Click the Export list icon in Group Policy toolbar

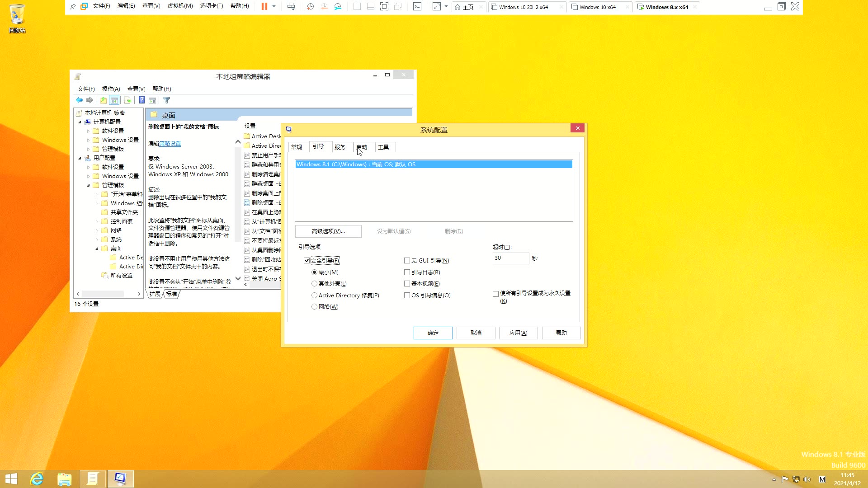[x=127, y=100]
